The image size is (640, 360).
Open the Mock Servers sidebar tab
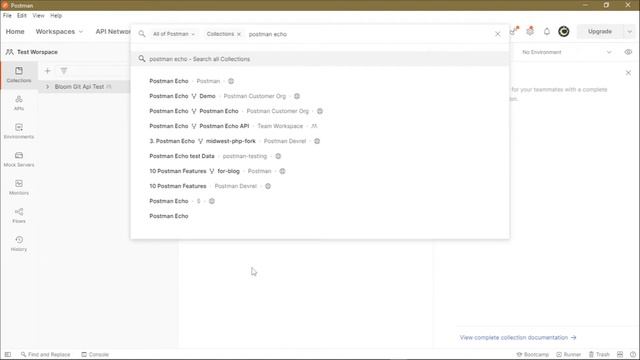[x=19, y=159]
